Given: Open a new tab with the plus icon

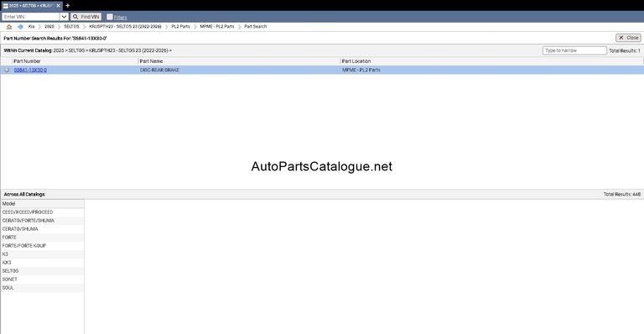Looking at the screenshot, I should click(x=68, y=5).
